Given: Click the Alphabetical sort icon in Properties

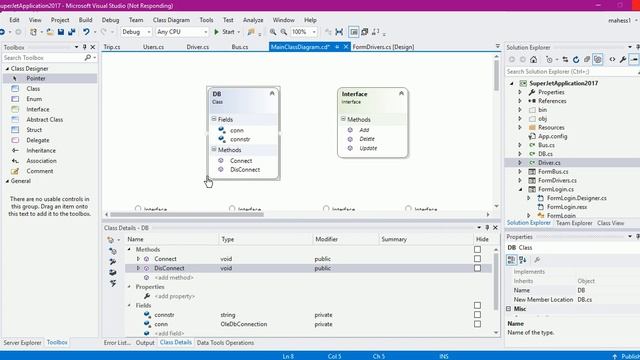Looking at the screenshot, I should (522, 260).
